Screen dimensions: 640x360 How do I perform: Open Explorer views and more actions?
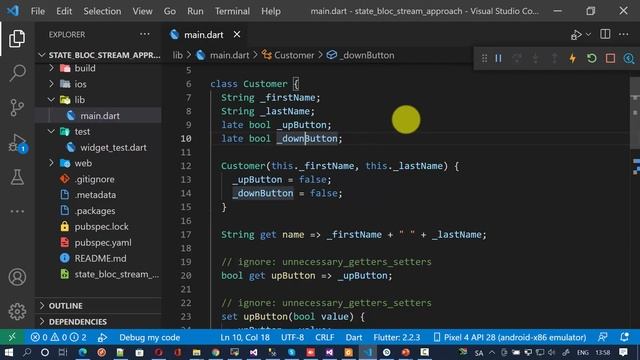pos(144,34)
